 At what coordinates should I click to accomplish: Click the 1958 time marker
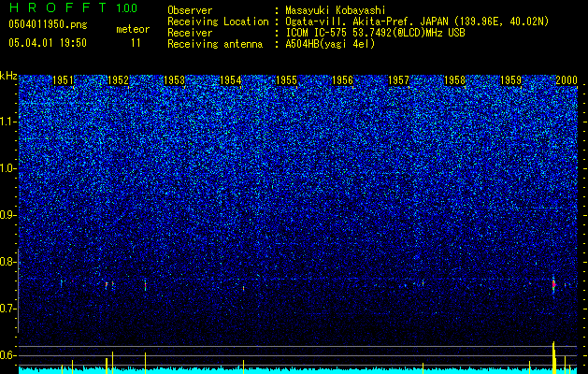[x=454, y=80]
